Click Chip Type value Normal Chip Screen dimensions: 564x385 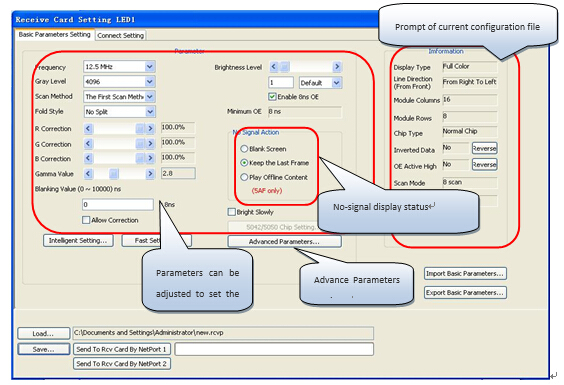coord(470,132)
